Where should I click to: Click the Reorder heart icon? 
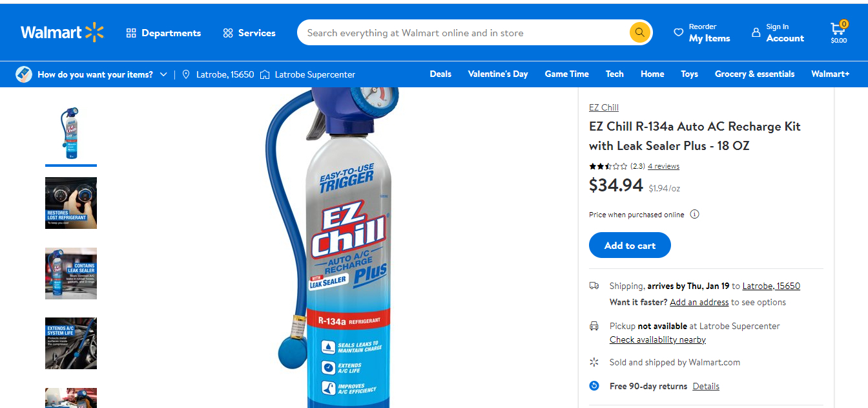[x=678, y=32]
